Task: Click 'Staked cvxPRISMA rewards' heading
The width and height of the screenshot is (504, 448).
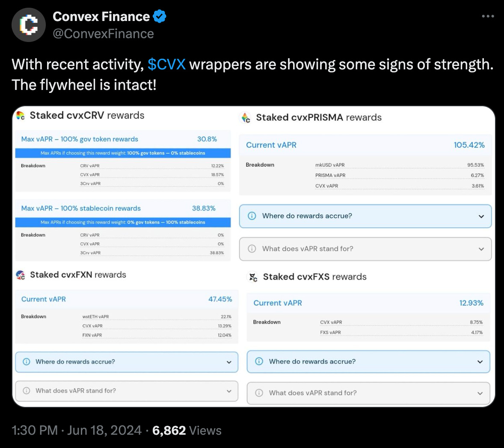Action: (x=319, y=117)
